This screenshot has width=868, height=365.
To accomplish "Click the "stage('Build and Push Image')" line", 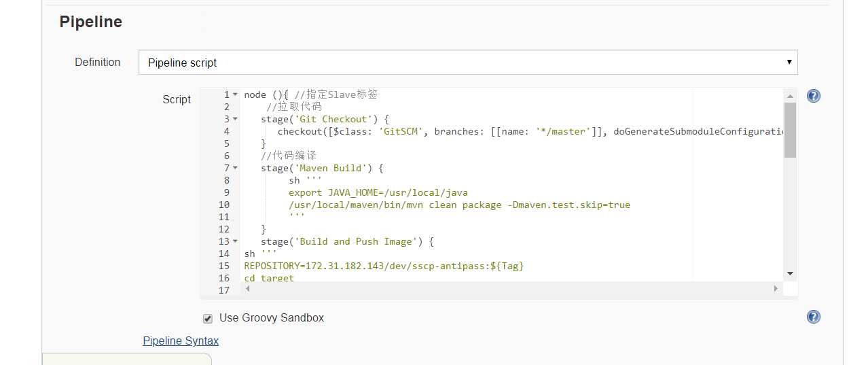I will point(347,241).
